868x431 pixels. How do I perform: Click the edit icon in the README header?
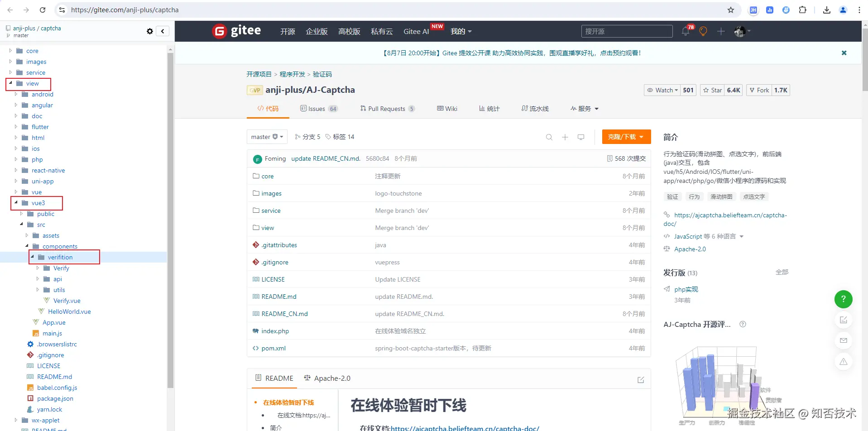(641, 380)
